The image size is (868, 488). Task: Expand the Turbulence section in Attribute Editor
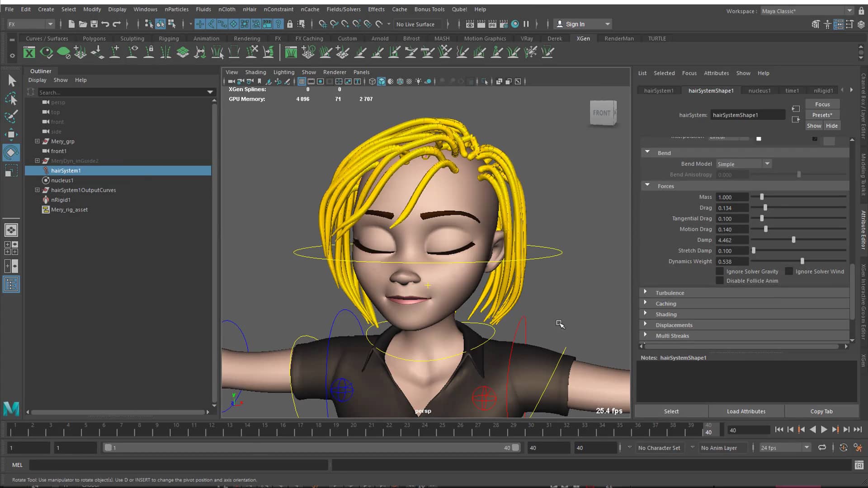pyautogui.click(x=646, y=292)
